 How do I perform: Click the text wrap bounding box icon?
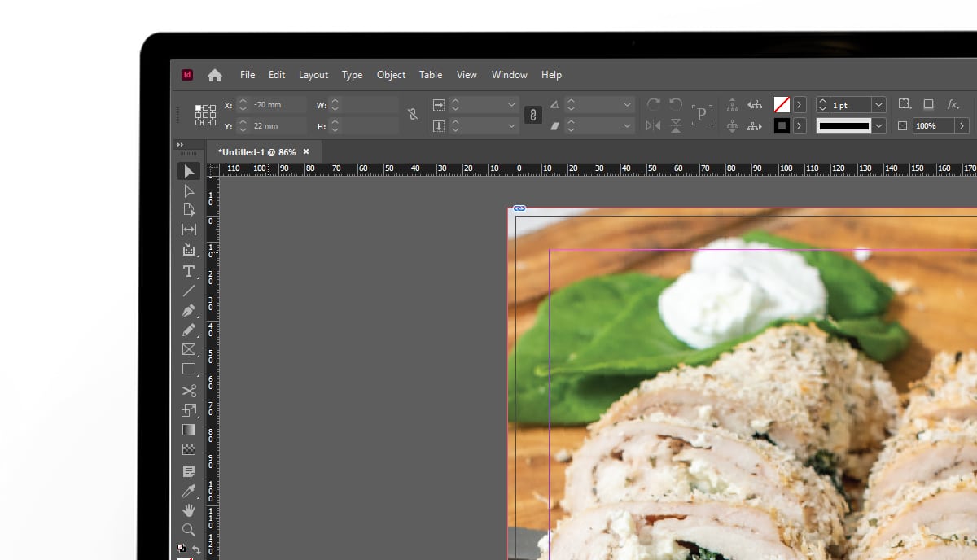click(x=905, y=104)
